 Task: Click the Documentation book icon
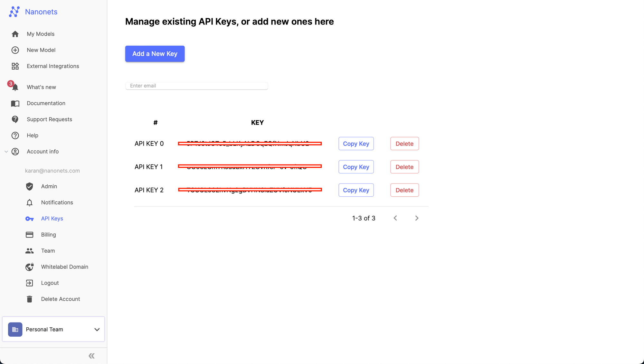coord(15,103)
